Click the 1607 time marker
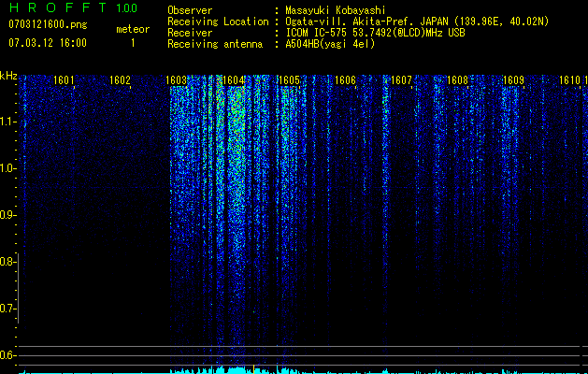 pyautogui.click(x=401, y=80)
